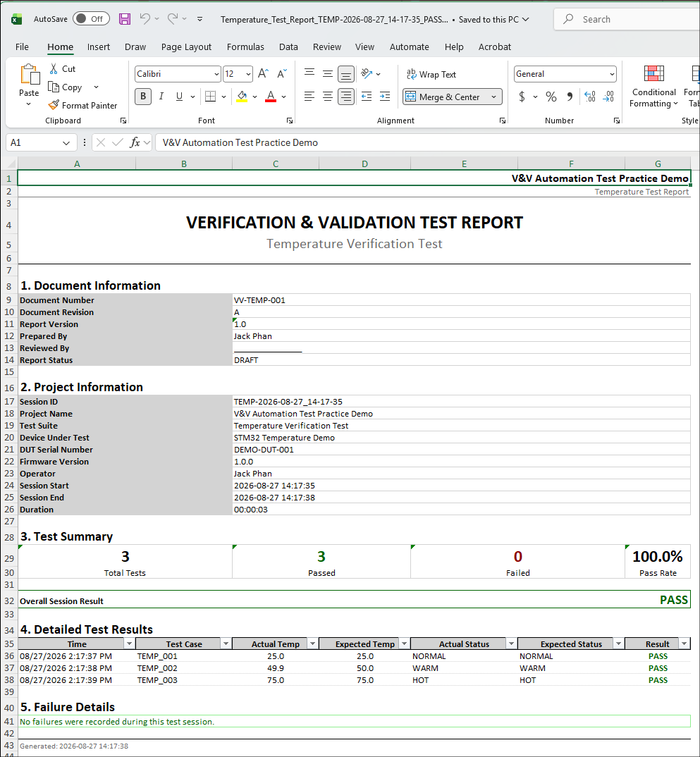This screenshot has height=757, width=700.
Task: Switch to the Insert tab
Action: (x=99, y=47)
